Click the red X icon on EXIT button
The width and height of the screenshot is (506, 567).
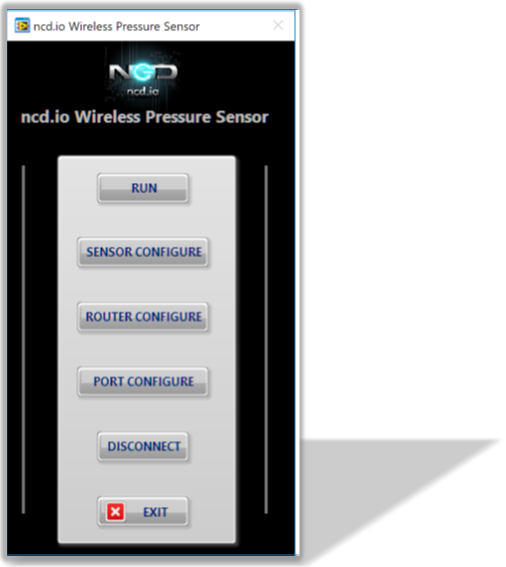115,512
